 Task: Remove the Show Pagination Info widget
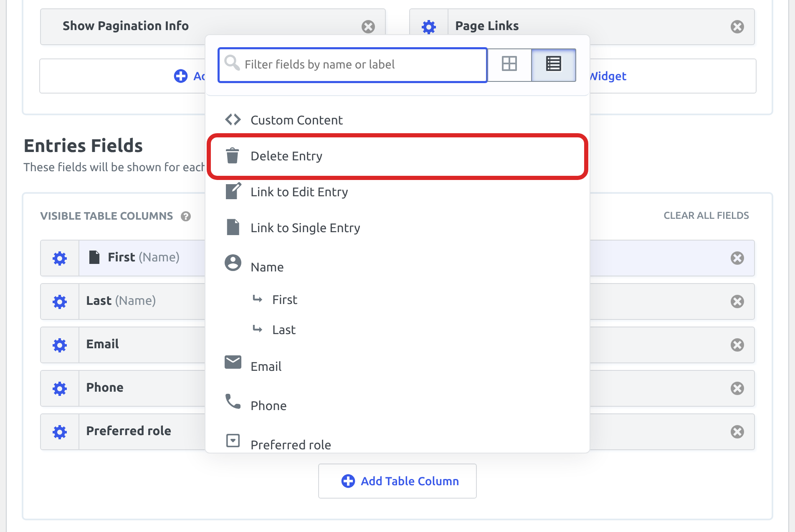[368, 27]
